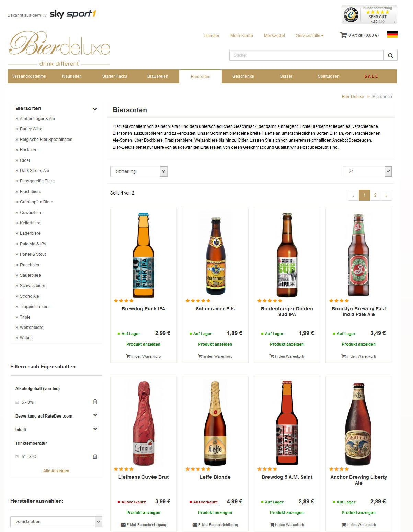Add Schönramer Pils to cart
This screenshot has width=413, height=532.
215,356
